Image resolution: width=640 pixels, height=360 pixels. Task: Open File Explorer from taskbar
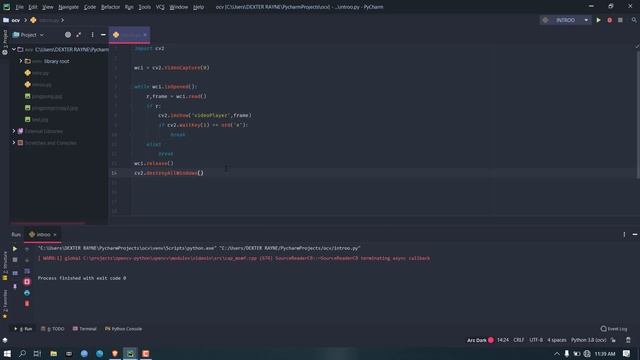[x=53, y=353]
